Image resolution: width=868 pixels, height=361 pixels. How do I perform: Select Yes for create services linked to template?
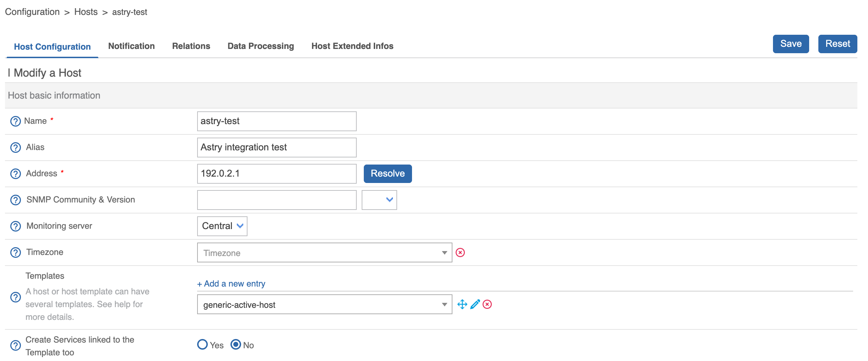click(x=202, y=344)
